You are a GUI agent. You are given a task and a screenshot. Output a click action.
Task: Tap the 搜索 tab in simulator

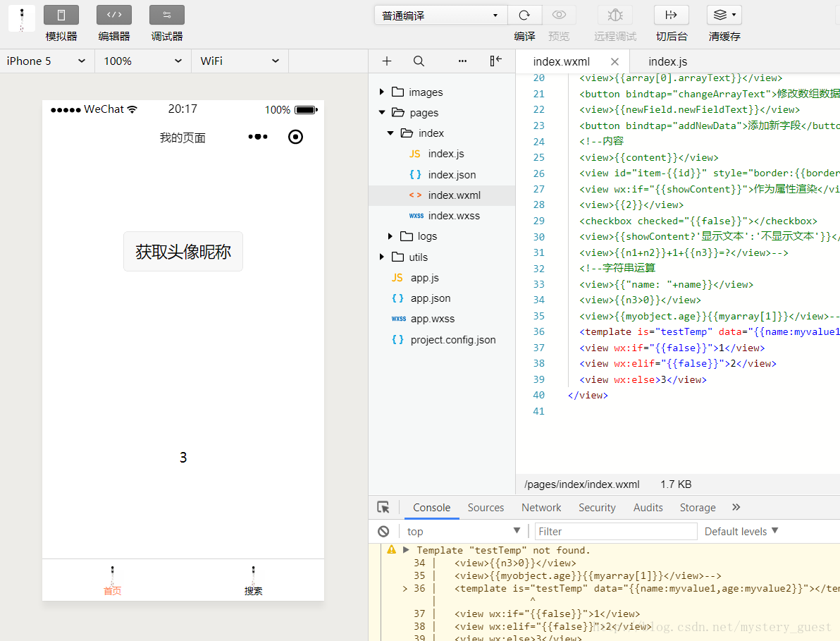pos(254,580)
